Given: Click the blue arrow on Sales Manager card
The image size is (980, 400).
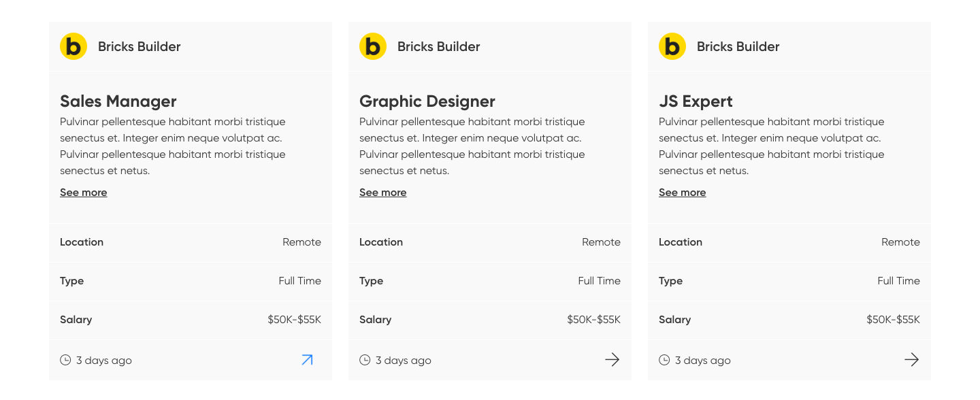Looking at the screenshot, I should click(307, 360).
